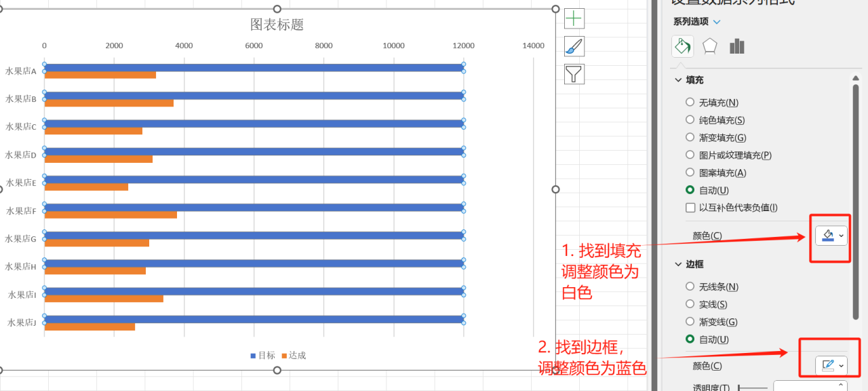Select 图案填充(A) radio option

click(690, 172)
